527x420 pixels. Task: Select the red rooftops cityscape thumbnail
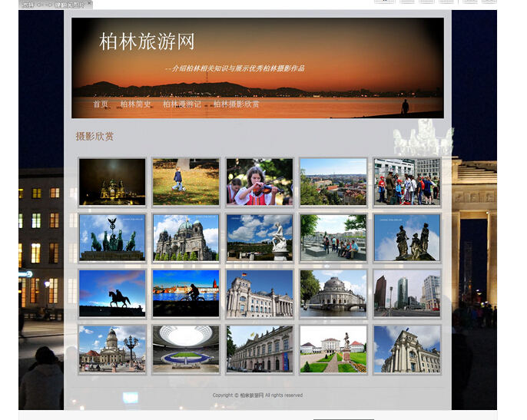pos(333,182)
